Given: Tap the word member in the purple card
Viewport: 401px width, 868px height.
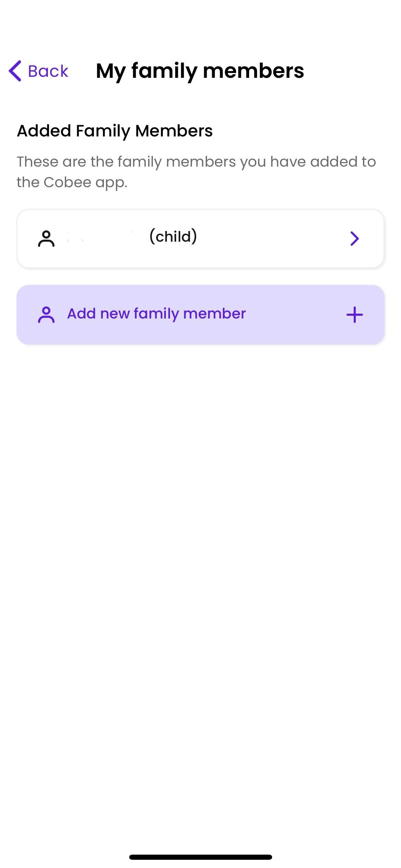Looking at the screenshot, I should click(215, 313).
